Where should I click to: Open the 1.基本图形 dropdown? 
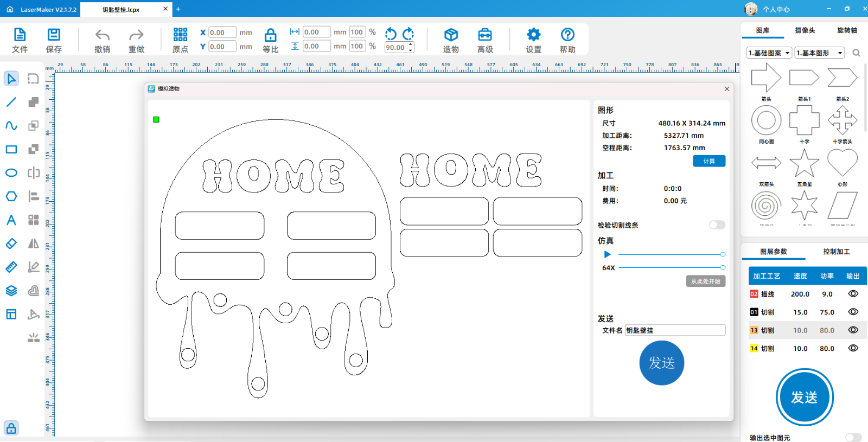(x=819, y=53)
